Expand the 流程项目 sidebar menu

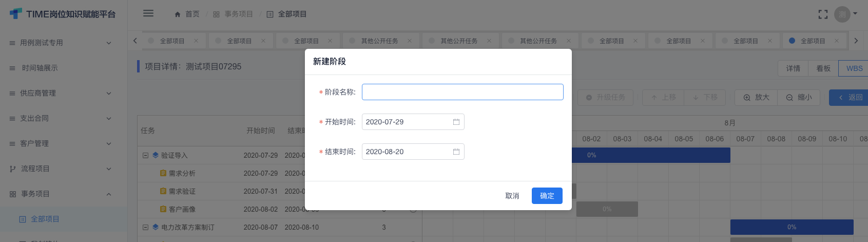(64, 169)
